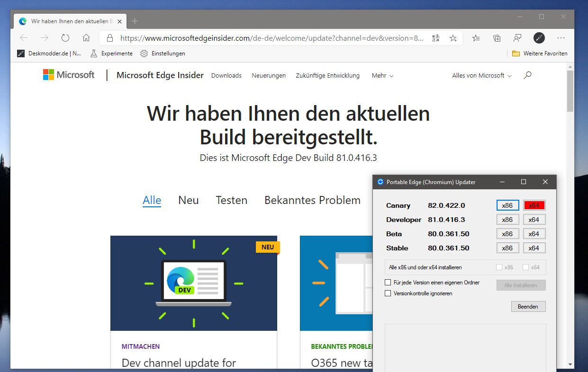View site info via the lock icon

tap(110, 38)
